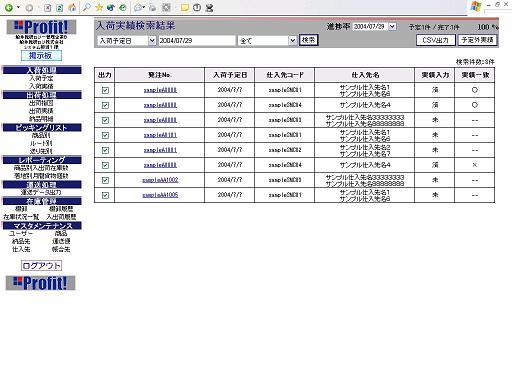512x384 pixels.
Task: Click the 在庫管理 menu header
Action: [x=42, y=201]
